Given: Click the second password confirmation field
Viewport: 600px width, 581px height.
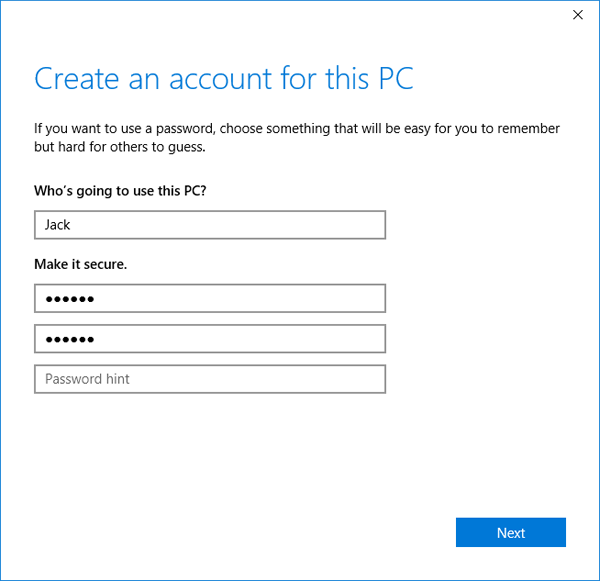Looking at the screenshot, I should [209, 339].
